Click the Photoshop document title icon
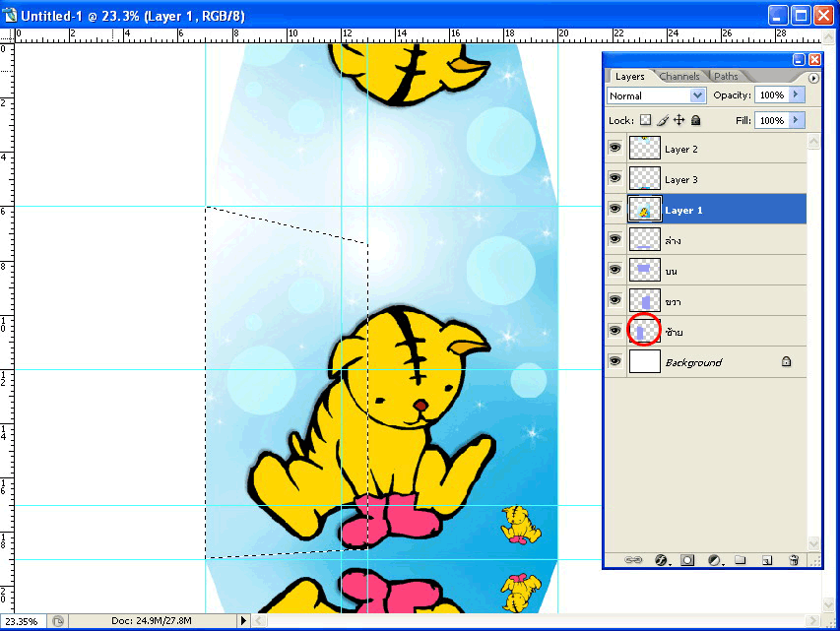Viewport: 840px width, 631px height. (9, 16)
